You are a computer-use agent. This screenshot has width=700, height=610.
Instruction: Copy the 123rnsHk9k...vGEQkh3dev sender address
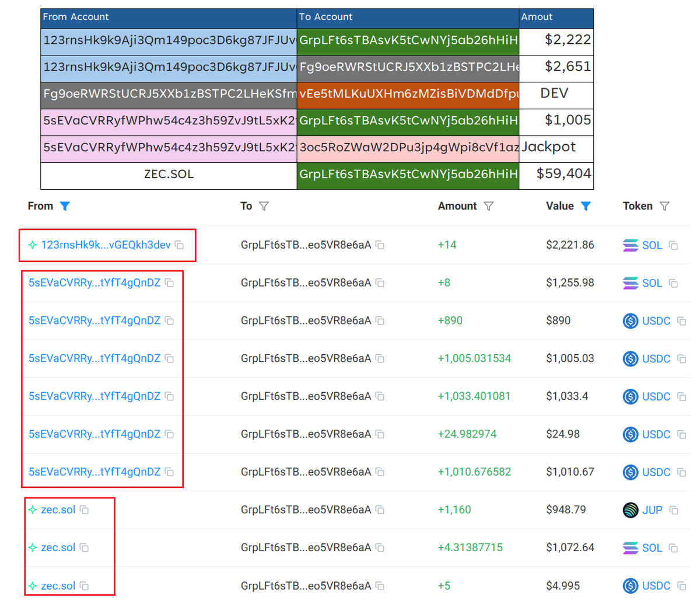point(180,245)
